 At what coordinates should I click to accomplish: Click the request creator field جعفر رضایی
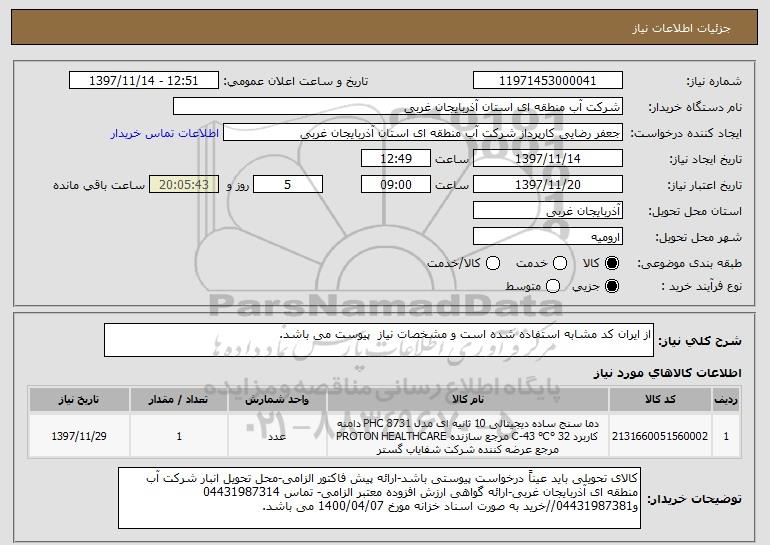tap(423, 133)
